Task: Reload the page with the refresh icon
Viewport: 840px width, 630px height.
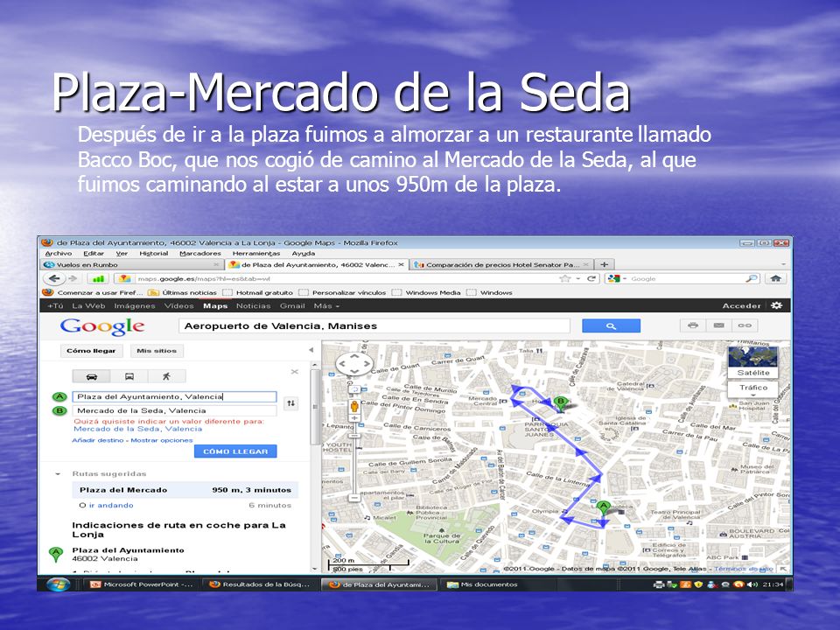Action: pos(591,278)
